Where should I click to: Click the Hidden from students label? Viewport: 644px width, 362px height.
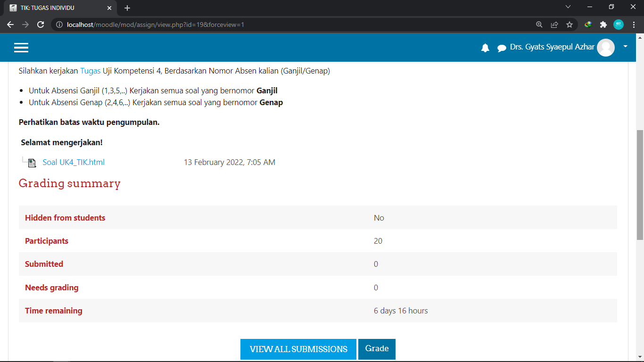(x=65, y=218)
